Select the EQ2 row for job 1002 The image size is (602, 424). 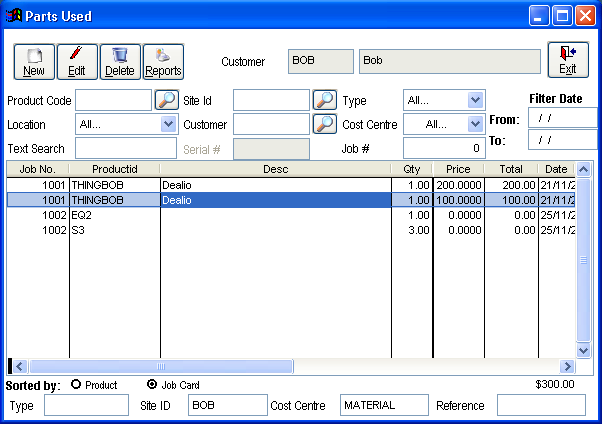200,215
